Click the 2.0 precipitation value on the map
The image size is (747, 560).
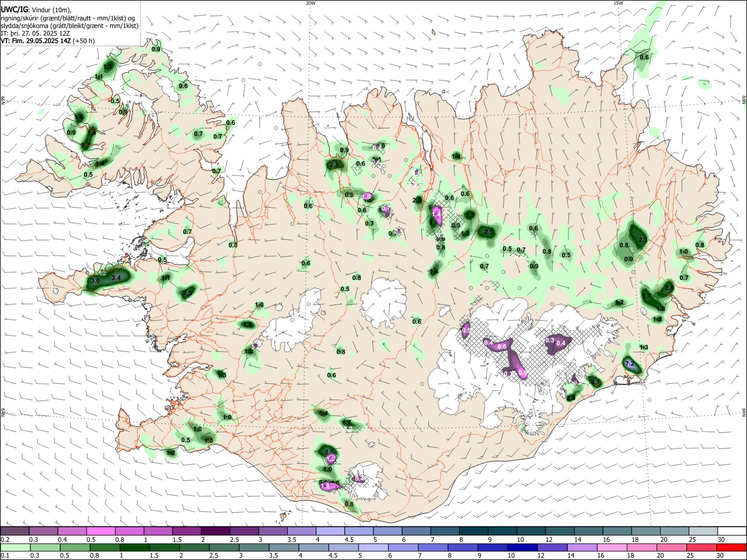[417, 200]
